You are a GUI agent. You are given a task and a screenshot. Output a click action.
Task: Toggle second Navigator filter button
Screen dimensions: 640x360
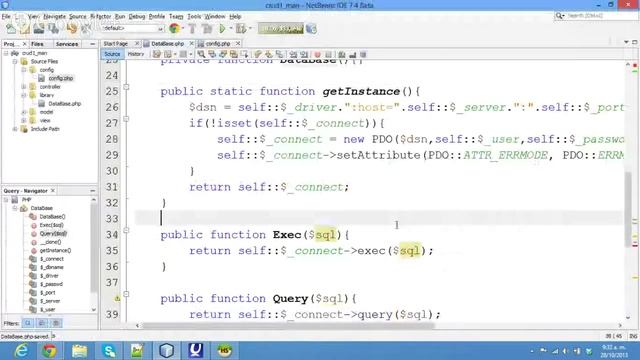[42, 323]
